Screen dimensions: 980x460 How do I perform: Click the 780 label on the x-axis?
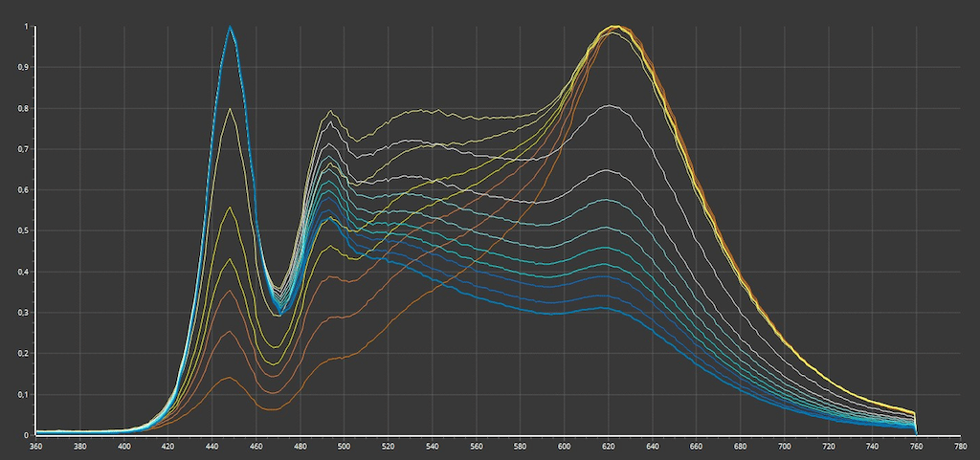click(961, 446)
